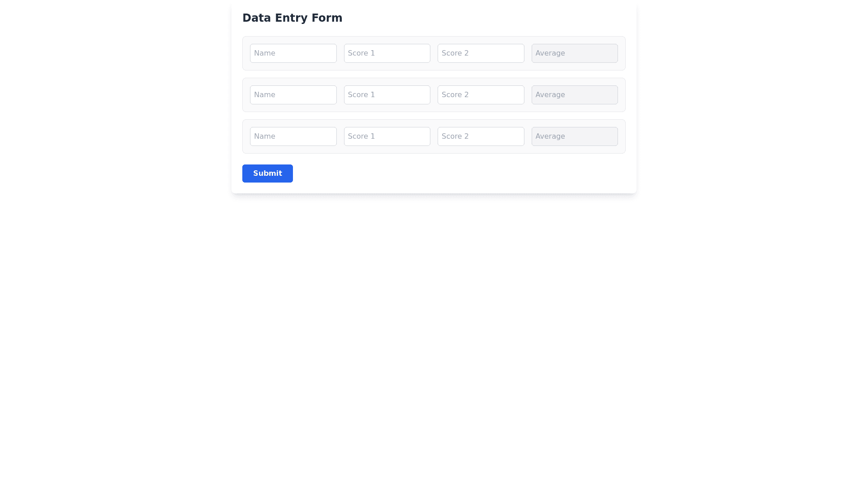Viewport: 868px width, 488px height.
Task: Click the Average field in the third row
Action: (575, 136)
